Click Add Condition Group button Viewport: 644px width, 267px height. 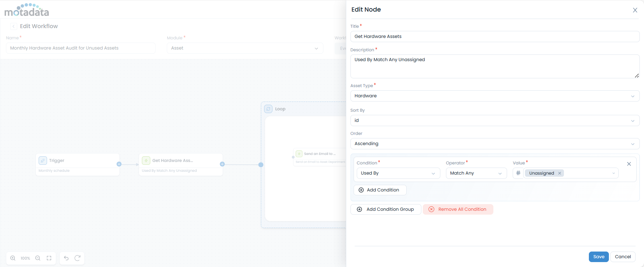click(x=386, y=209)
